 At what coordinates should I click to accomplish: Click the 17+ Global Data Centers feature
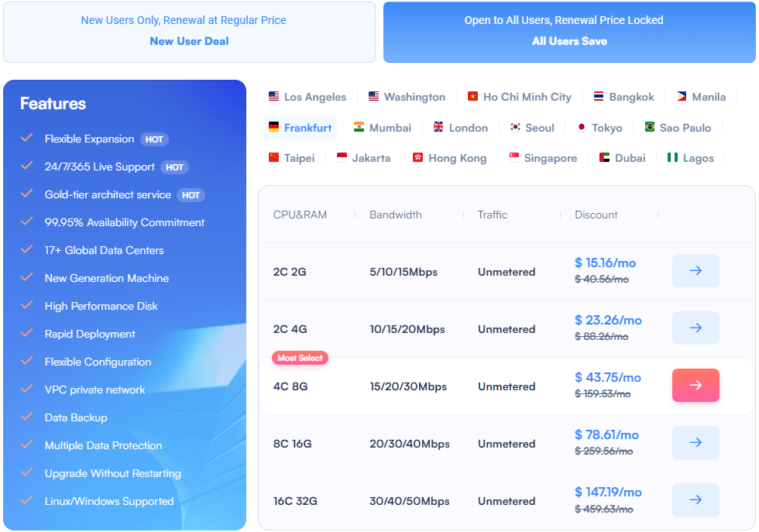(x=104, y=250)
